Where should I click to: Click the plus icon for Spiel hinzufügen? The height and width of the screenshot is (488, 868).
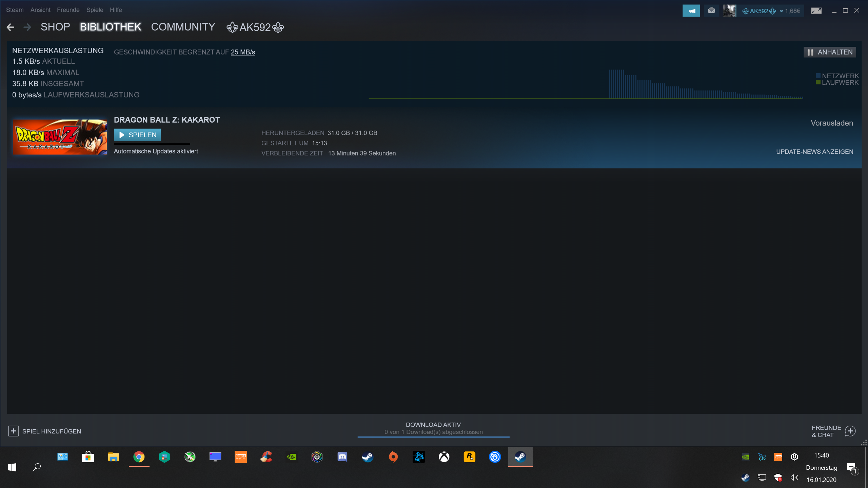point(13,431)
